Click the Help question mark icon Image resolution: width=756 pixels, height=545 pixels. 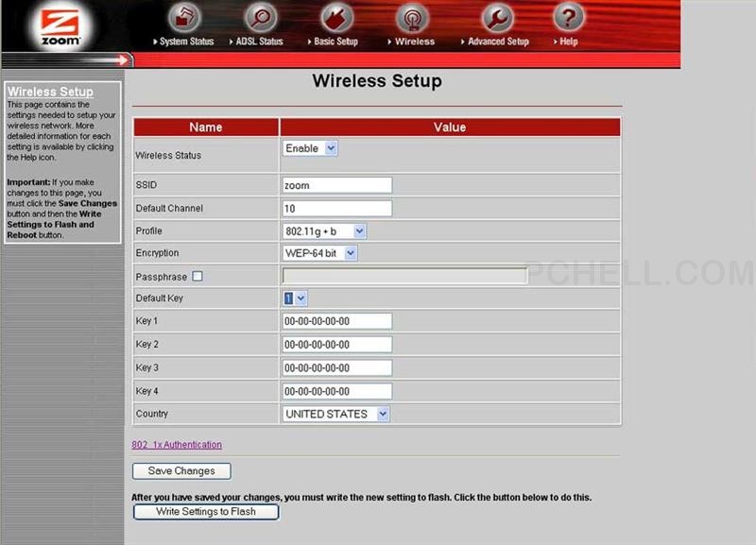point(568,17)
